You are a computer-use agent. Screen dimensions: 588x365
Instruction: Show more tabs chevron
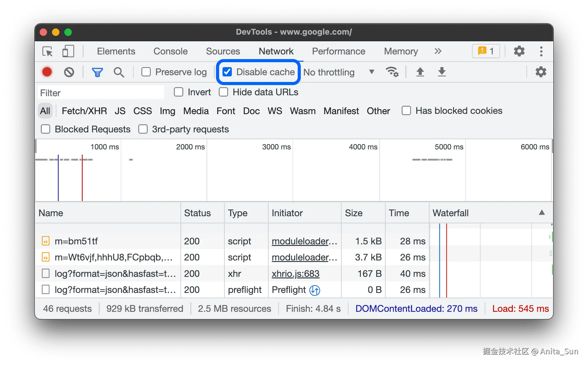[438, 51]
